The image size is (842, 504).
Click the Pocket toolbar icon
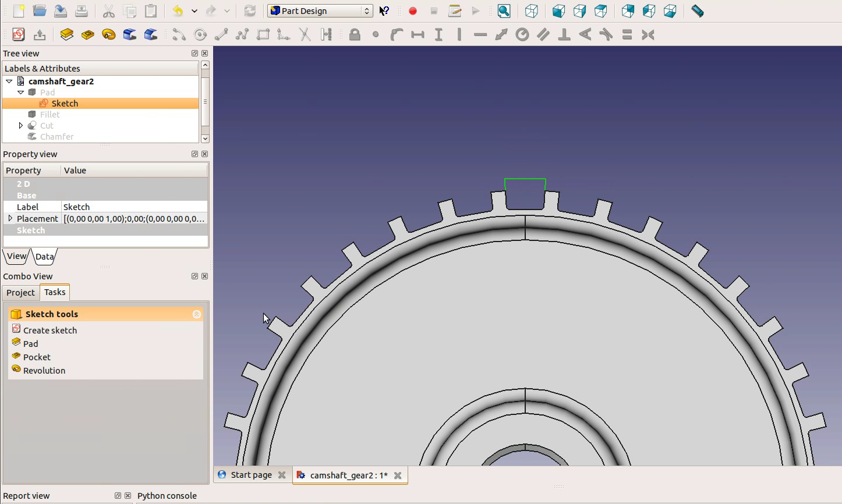pyautogui.click(x=88, y=35)
